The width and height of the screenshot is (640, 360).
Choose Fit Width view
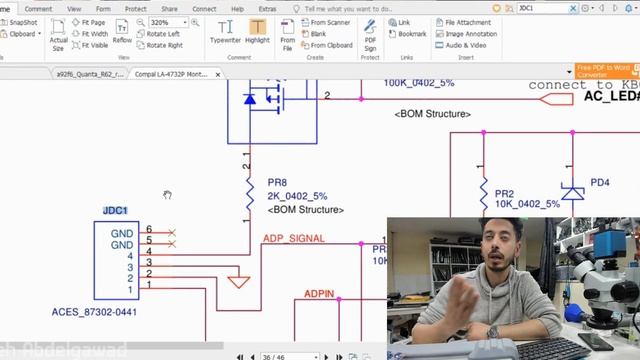pyautogui.click(x=90, y=34)
